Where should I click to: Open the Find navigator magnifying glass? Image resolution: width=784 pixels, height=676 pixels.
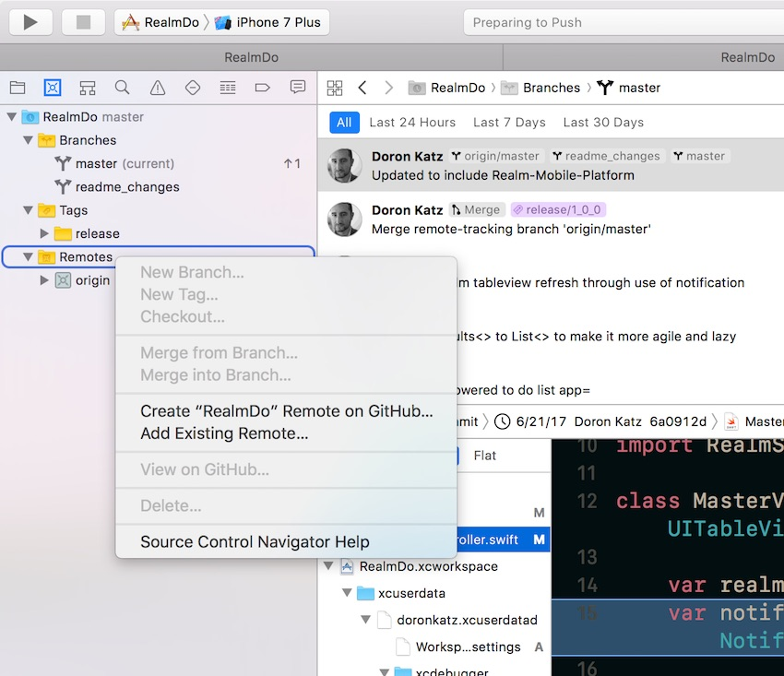tap(122, 86)
